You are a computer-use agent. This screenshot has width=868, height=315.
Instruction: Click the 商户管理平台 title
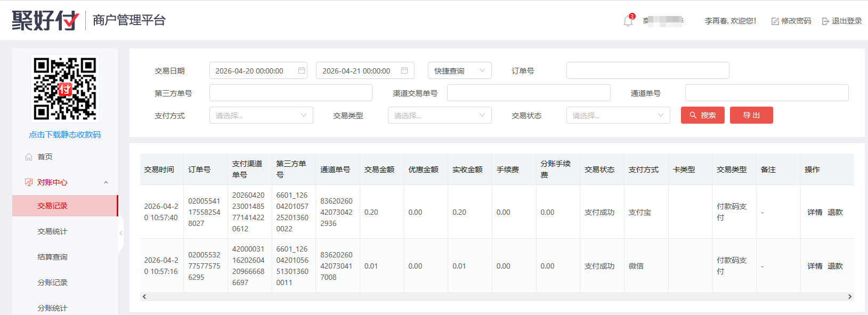[129, 20]
